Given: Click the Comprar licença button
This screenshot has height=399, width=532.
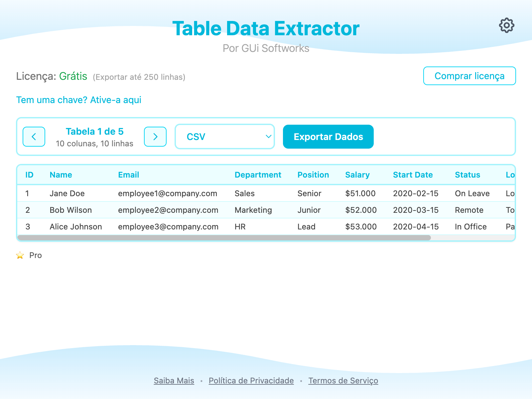Looking at the screenshot, I should coord(469,76).
